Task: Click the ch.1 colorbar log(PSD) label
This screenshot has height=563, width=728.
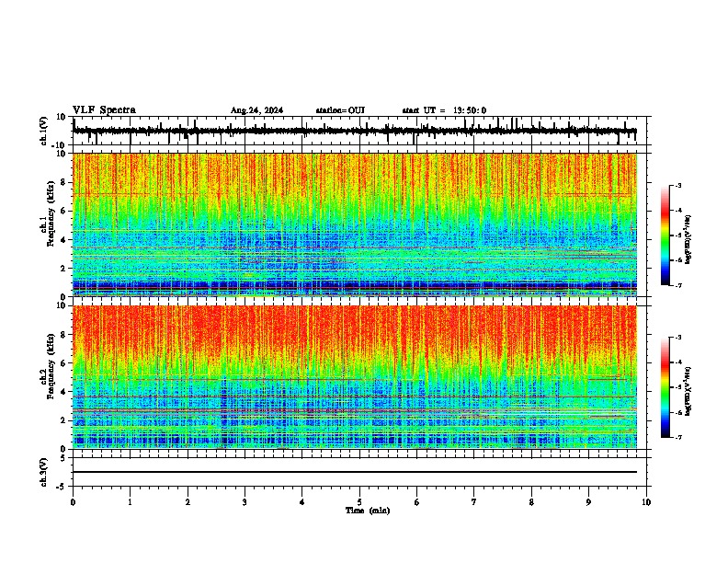Action: (x=688, y=239)
